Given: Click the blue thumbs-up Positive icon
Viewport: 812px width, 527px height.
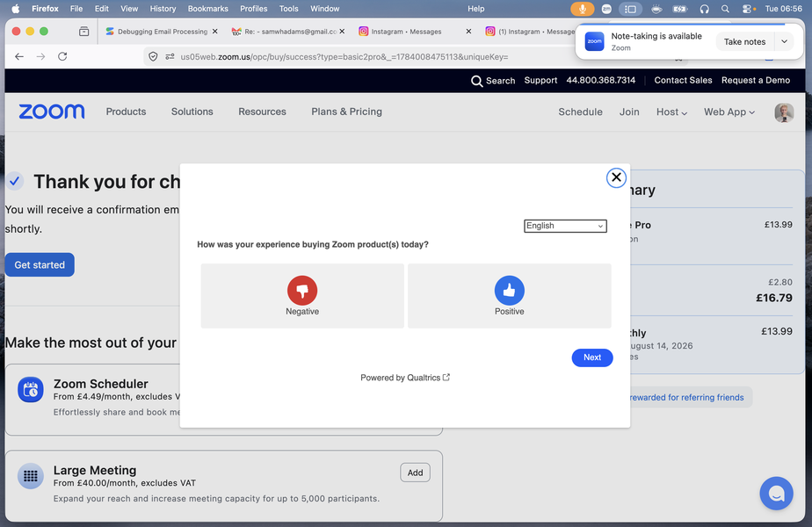Looking at the screenshot, I should coord(509,291).
